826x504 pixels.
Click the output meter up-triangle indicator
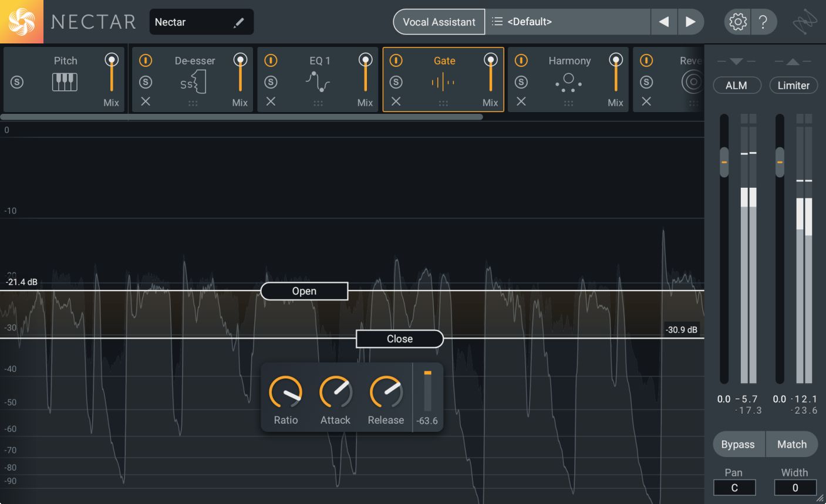pyautogui.click(x=793, y=61)
